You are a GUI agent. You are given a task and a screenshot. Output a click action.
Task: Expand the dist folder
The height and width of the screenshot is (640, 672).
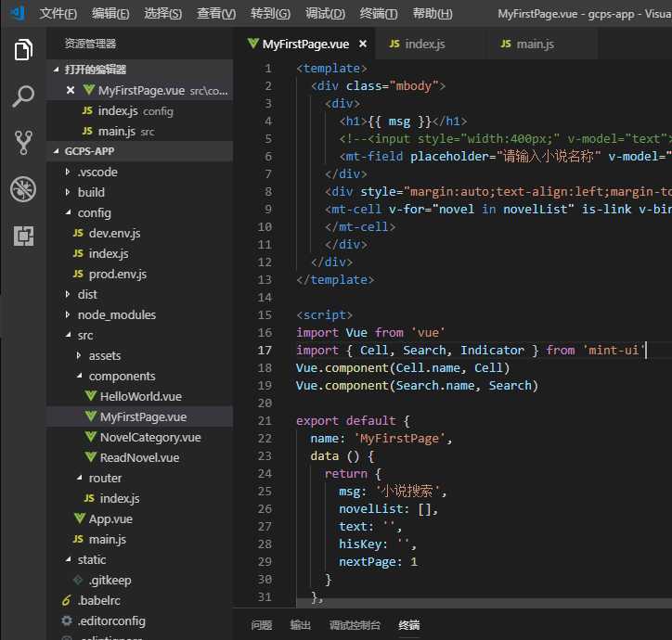pyautogui.click(x=68, y=294)
